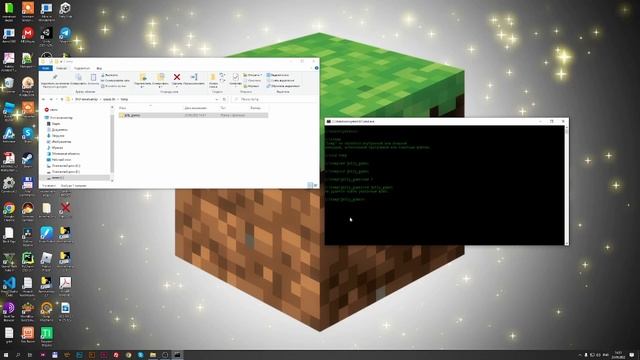Click the Copy icon in Explorer ribbon

tap(78, 77)
